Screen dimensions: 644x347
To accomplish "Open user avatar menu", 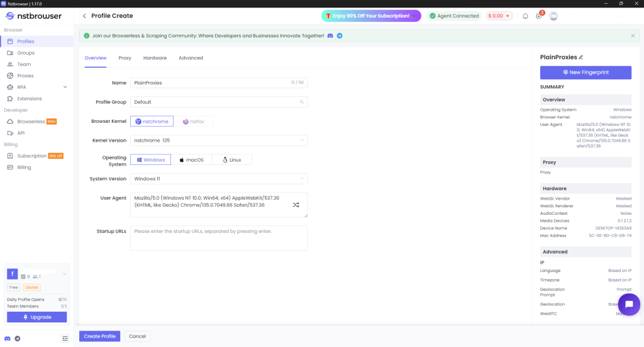I will (x=553, y=16).
